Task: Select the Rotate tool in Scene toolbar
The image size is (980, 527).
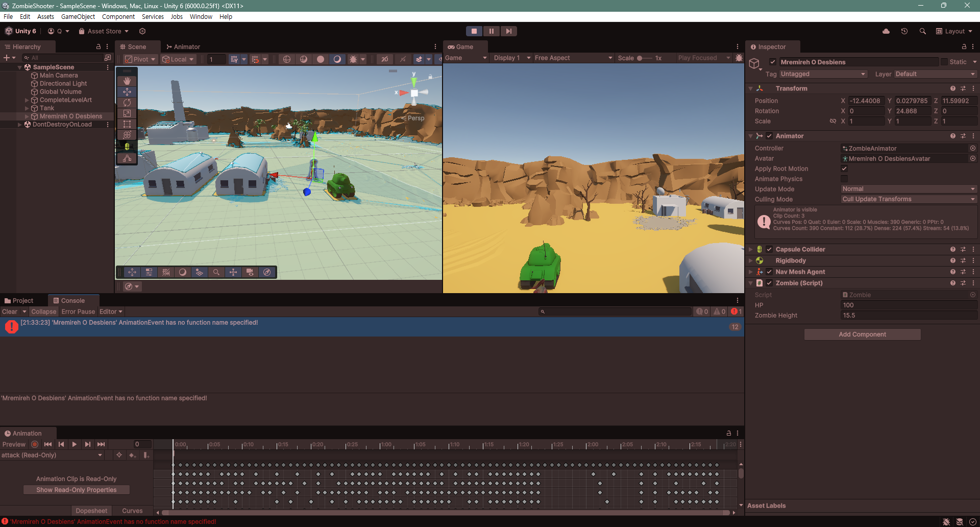Action: pos(127,103)
